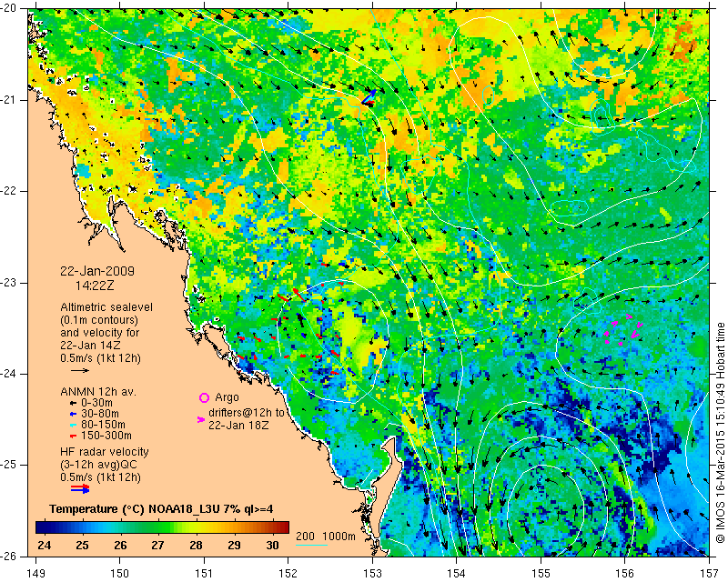Click the magenta drifter cluster on the map
The height and width of the screenshot is (582, 728).
click(622, 330)
